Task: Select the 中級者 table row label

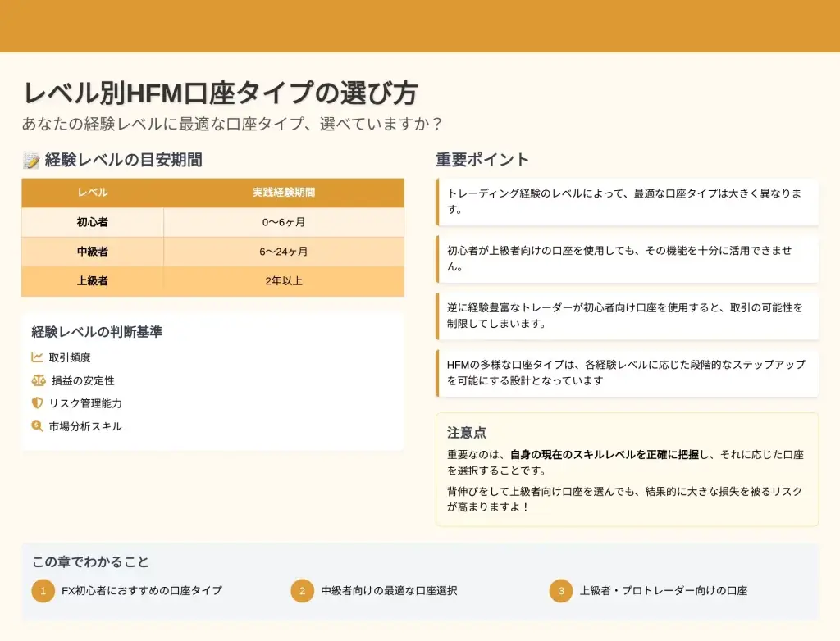Action: [93, 252]
